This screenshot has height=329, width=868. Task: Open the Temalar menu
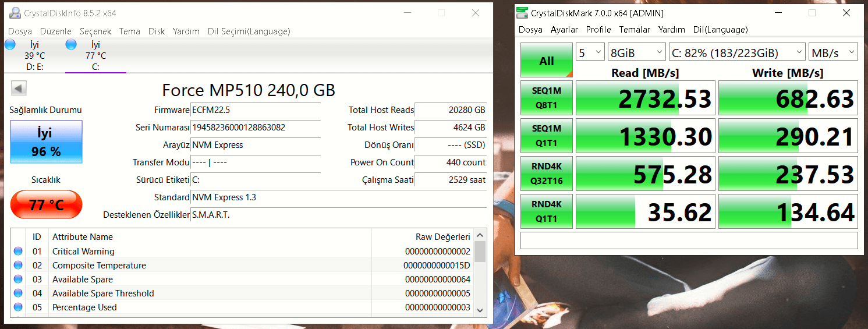[x=635, y=30]
